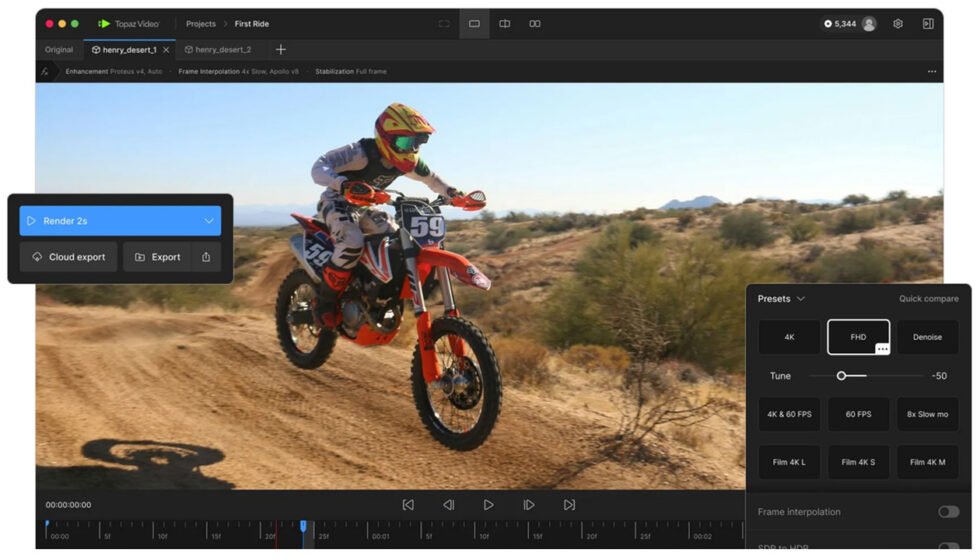980x560 pixels.
Task: Select the 8x Slow mo preset
Action: click(x=928, y=414)
